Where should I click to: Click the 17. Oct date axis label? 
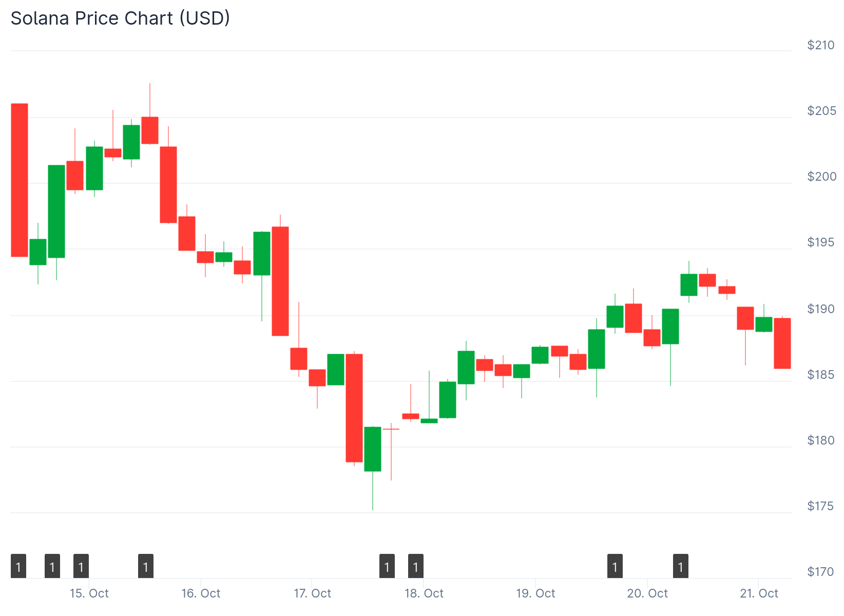click(x=312, y=593)
